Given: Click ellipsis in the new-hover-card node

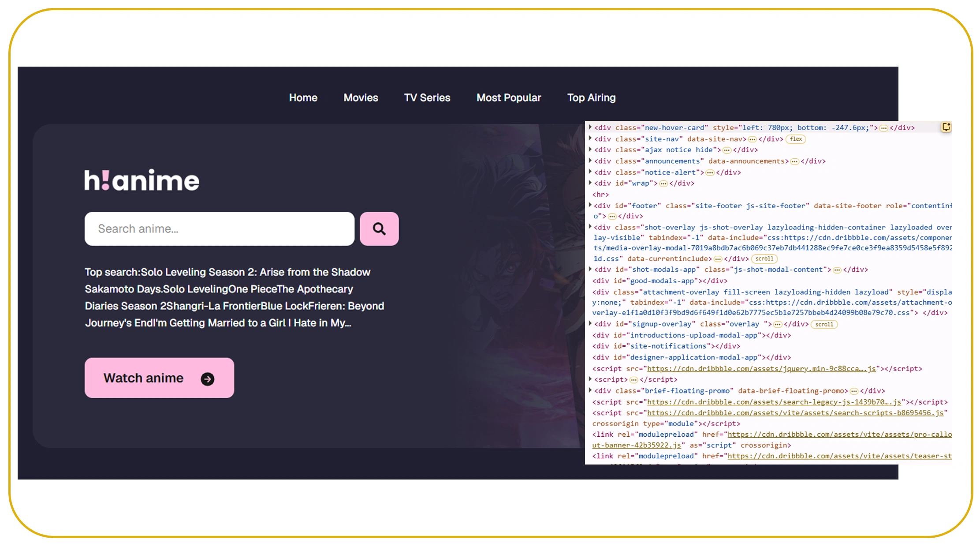Looking at the screenshot, I should coord(883,128).
